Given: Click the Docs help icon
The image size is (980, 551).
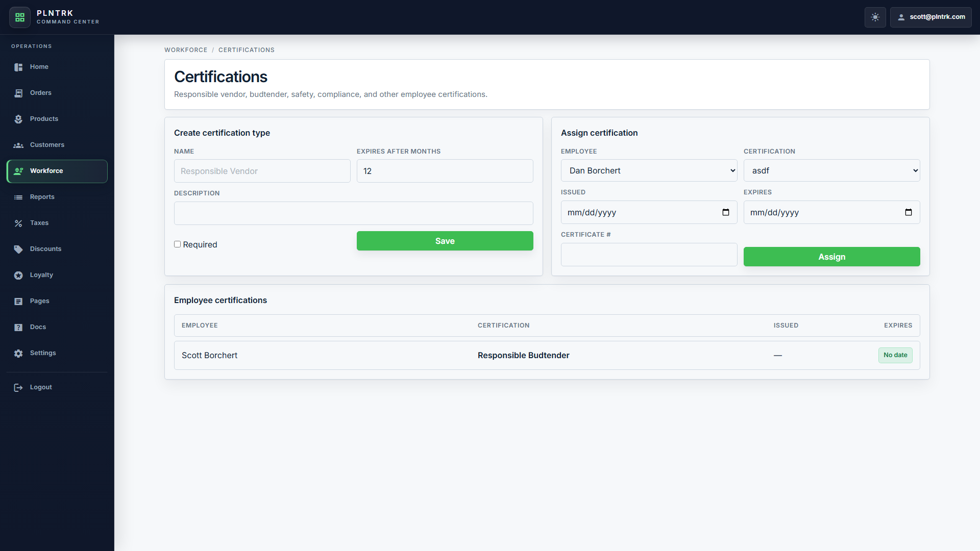Looking at the screenshot, I should (x=18, y=327).
